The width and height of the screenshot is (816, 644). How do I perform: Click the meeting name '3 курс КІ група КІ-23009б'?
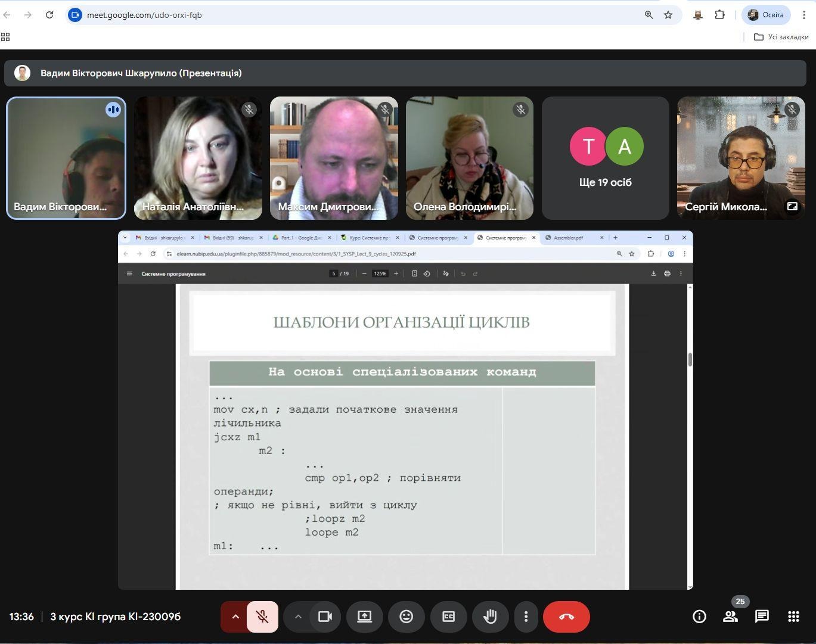pyautogui.click(x=116, y=617)
